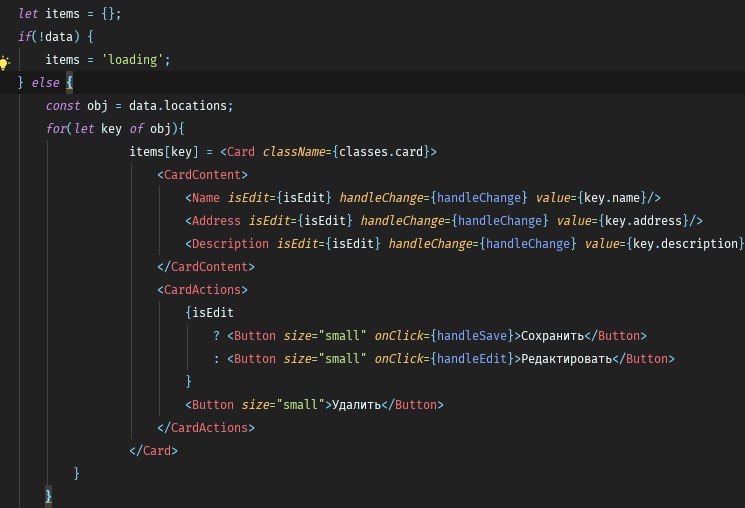Click closing CardActions tag

click(x=206, y=428)
